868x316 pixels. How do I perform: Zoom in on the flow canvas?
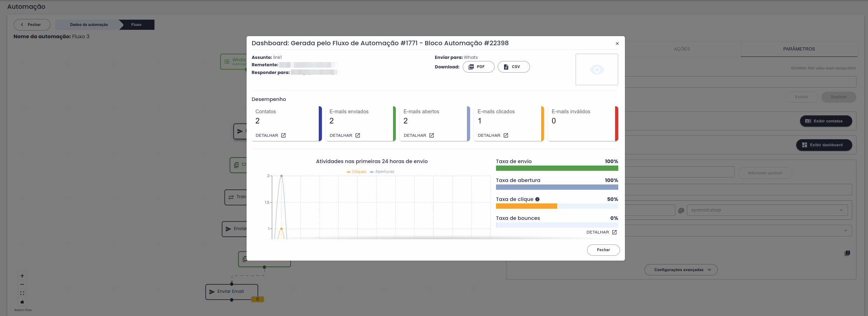point(22,276)
